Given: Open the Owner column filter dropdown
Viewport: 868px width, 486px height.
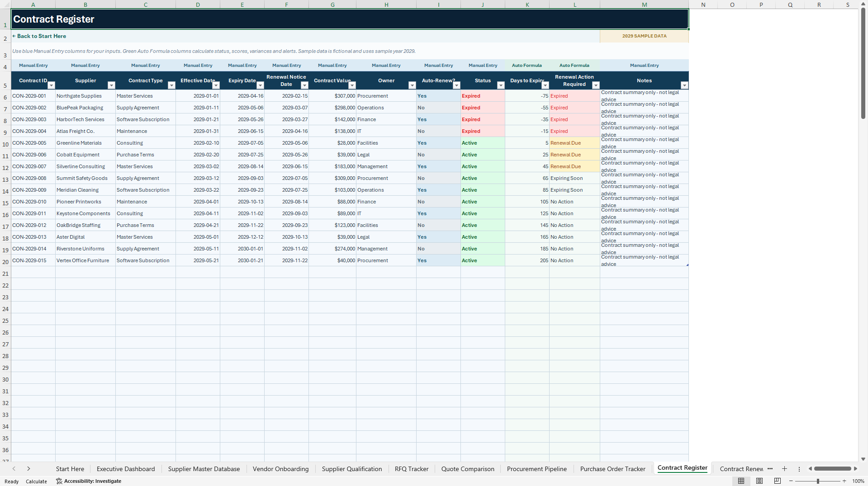Looking at the screenshot, I should click(412, 85).
